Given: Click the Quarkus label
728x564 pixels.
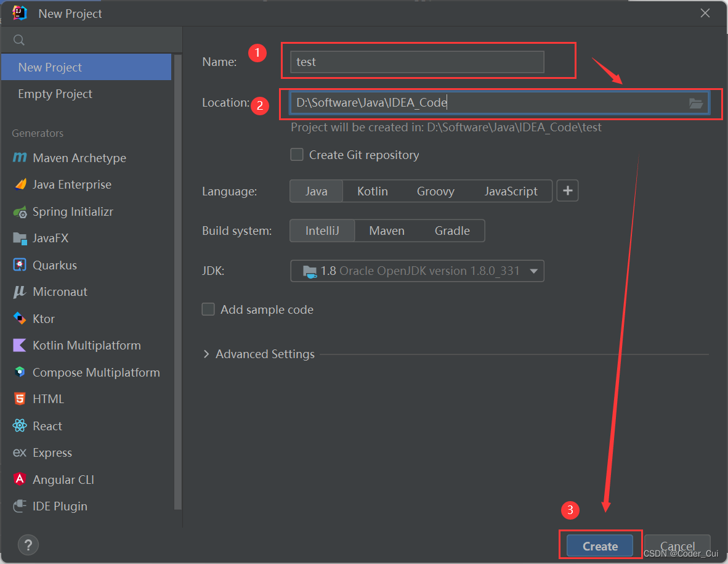Looking at the screenshot, I should (x=55, y=265).
